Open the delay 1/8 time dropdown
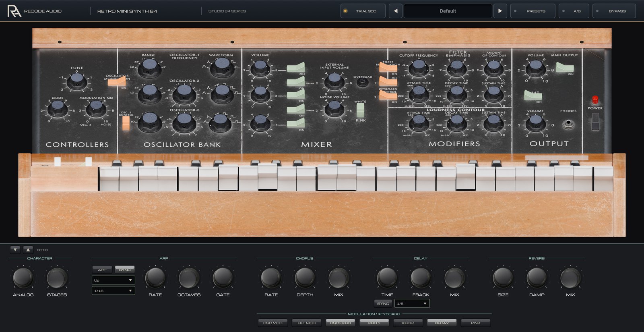The height and width of the screenshot is (332, 644). pyautogui.click(x=412, y=303)
